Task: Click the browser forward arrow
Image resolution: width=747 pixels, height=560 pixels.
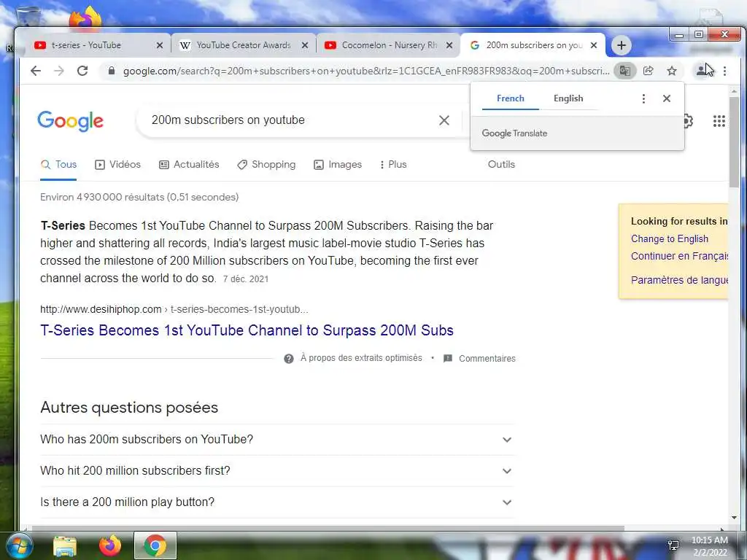Action: coord(58,71)
